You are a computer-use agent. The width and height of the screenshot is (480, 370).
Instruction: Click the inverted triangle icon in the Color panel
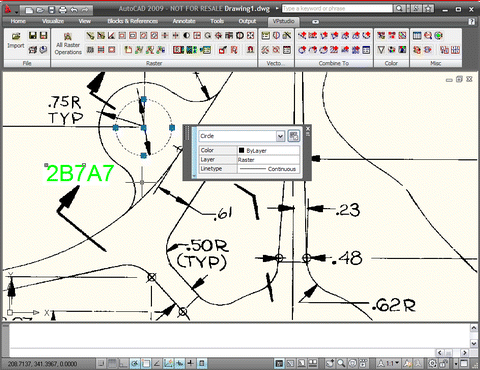[381, 50]
